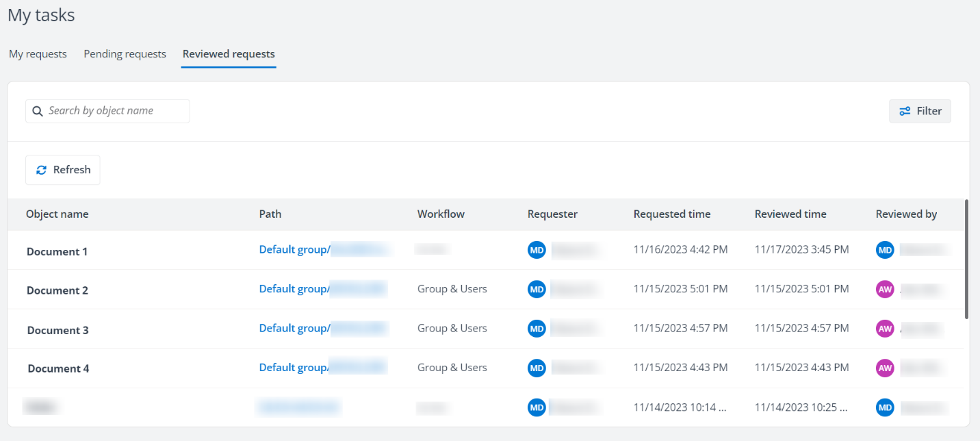Click the search magnifying glass icon
Screen dimensions: 980x441
click(37, 110)
